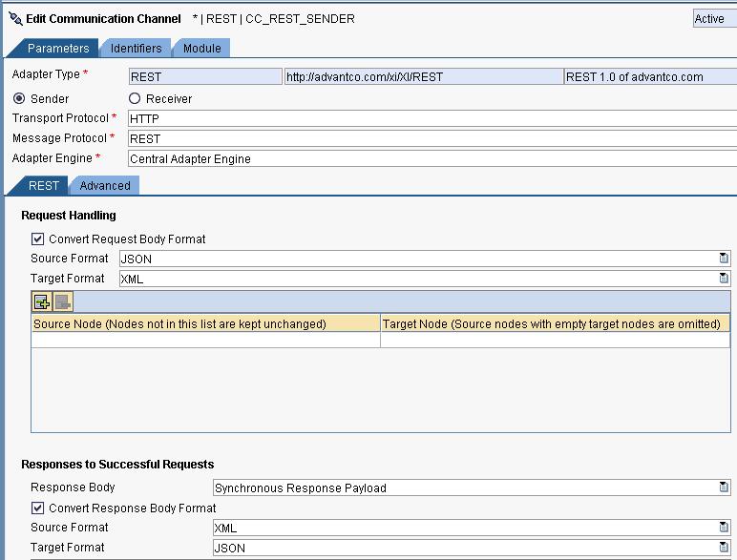This screenshot has height=560, width=737.
Task: Toggle Convert Response Body Format checkbox
Action: click(38, 508)
